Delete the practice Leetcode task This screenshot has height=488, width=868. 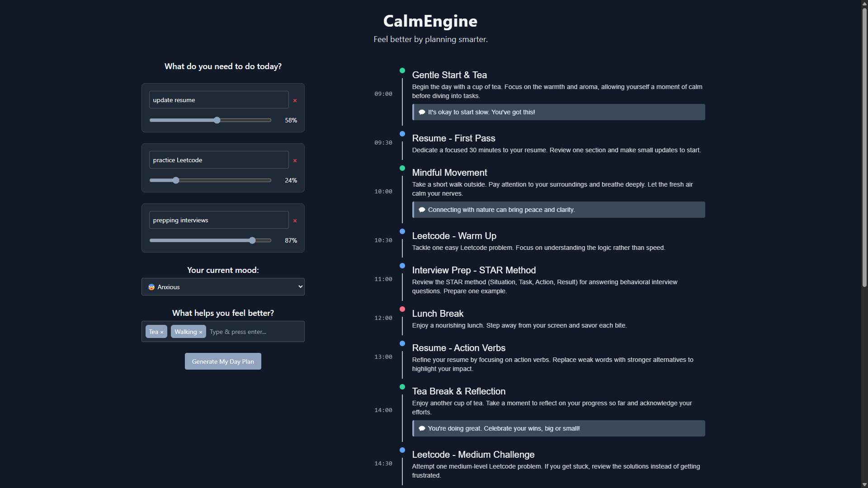(x=295, y=161)
